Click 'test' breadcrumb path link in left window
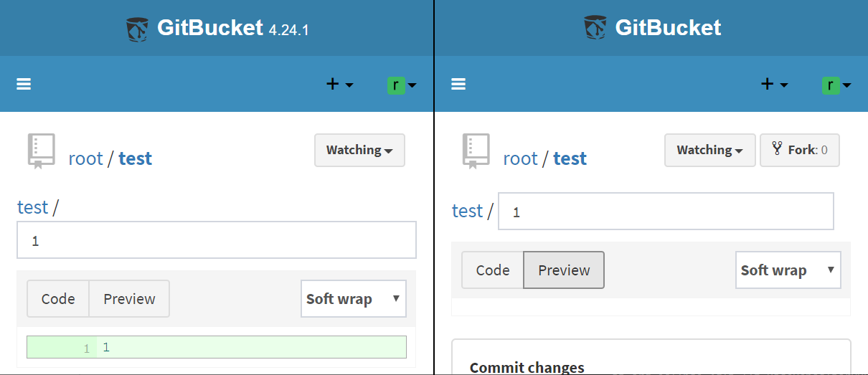This screenshot has width=868, height=375. tap(33, 207)
